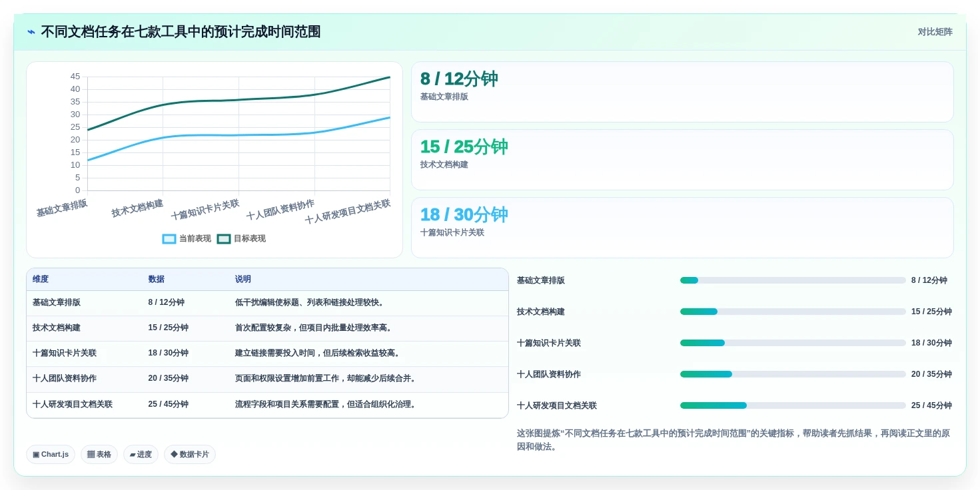Screen dimensions: 980x490
Task: Click the 十篇知识卡片关联 progress bar
Action: click(x=793, y=343)
